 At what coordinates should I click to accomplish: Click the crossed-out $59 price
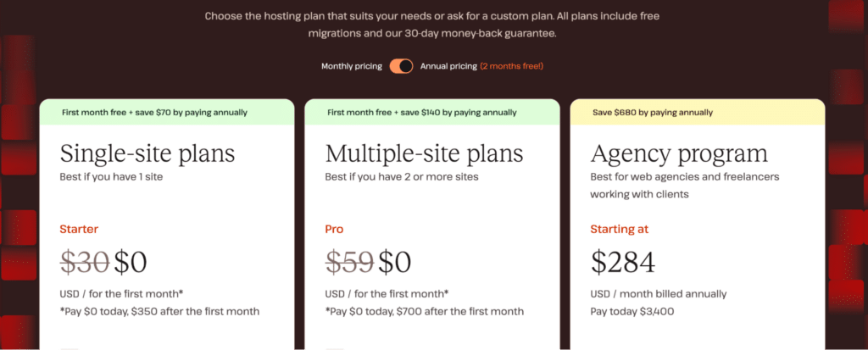(349, 262)
